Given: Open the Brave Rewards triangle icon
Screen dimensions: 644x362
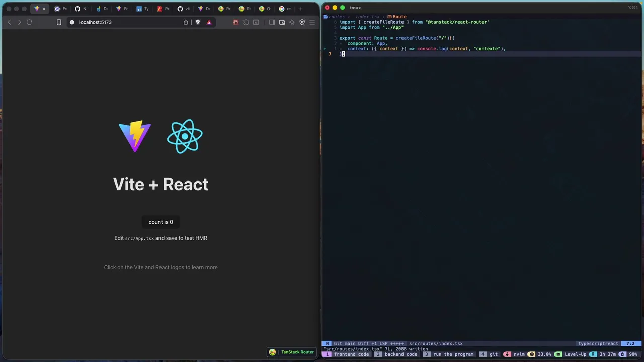Looking at the screenshot, I should click(209, 22).
